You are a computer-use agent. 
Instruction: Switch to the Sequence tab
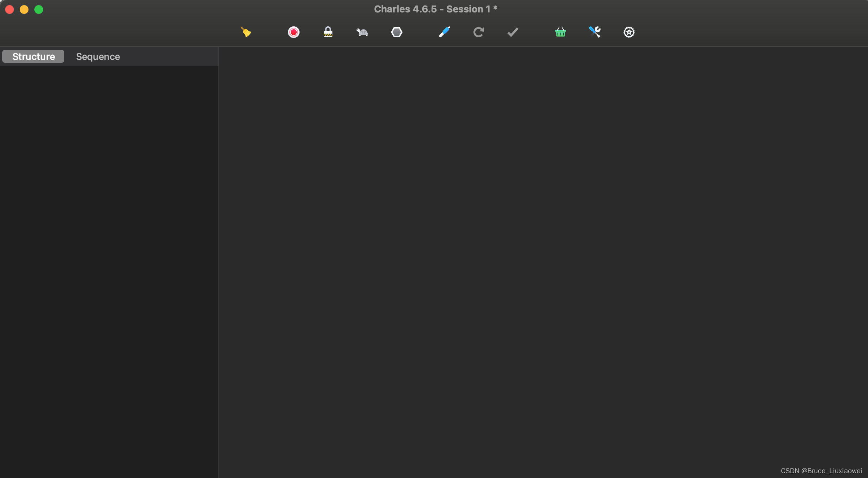(x=98, y=56)
